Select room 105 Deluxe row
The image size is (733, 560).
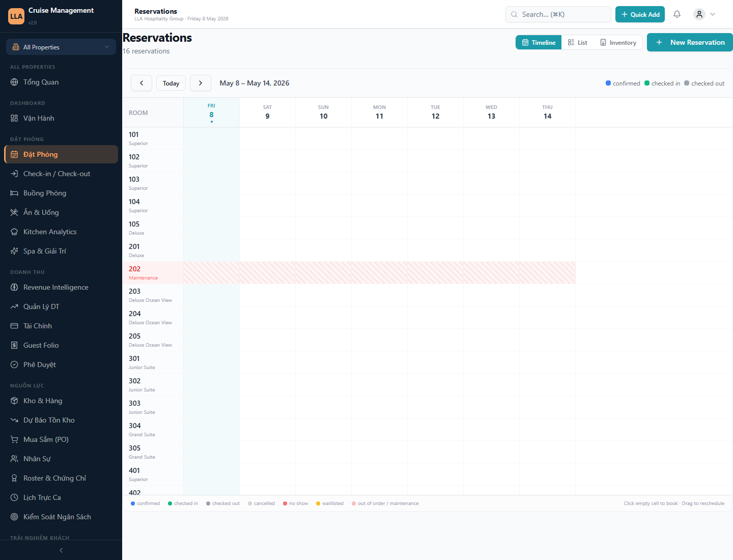click(x=153, y=228)
